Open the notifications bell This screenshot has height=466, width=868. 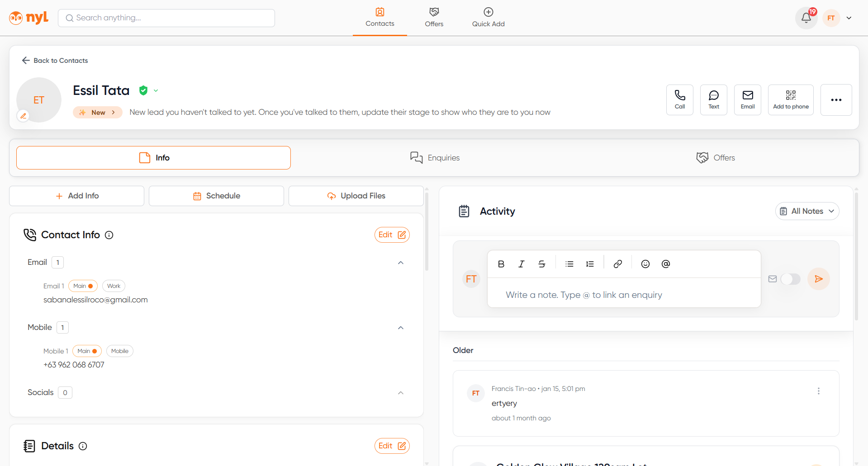click(x=806, y=18)
